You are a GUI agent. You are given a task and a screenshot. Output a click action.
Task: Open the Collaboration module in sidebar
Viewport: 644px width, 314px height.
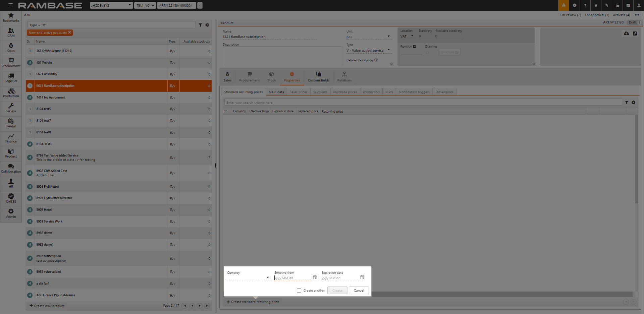11,168
